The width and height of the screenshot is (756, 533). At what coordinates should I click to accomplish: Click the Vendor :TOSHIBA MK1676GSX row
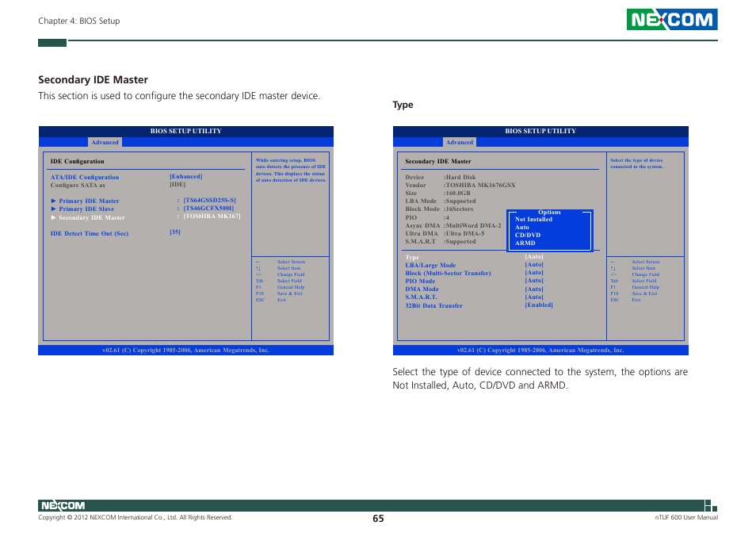pos(460,186)
